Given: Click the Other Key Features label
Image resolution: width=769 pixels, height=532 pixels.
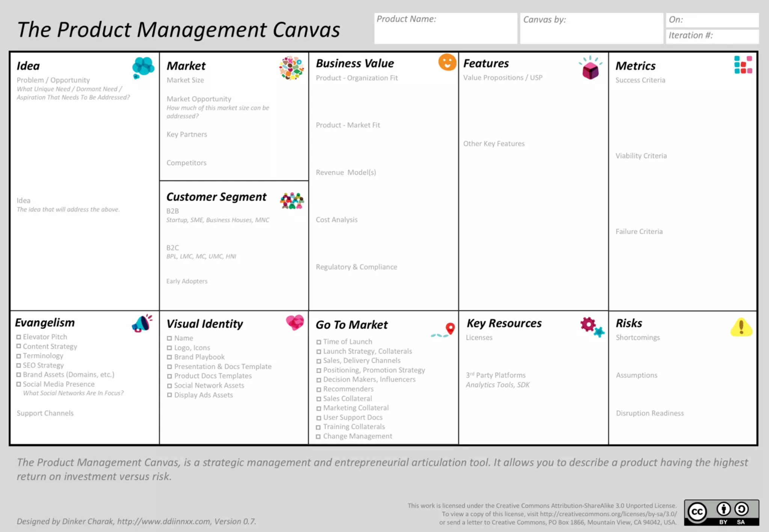Looking at the screenshot, I should (494, 144).
